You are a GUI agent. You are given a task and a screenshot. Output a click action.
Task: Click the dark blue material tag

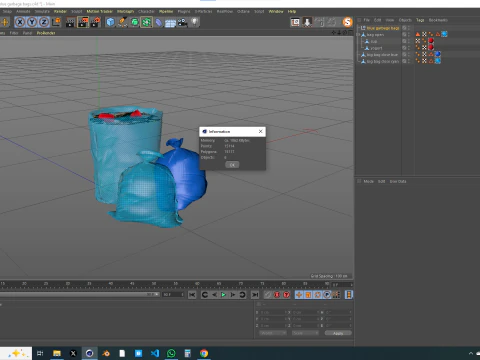click(x=438, y=54)
